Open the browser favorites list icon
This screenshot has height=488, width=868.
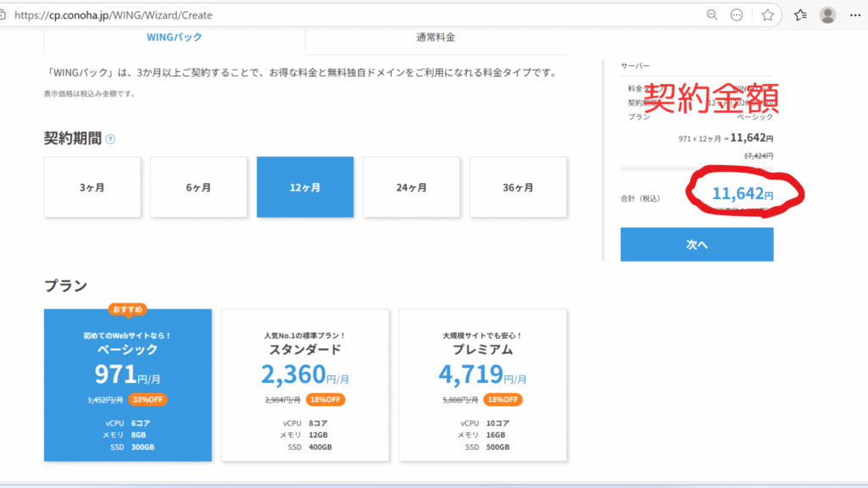point(800,15)
